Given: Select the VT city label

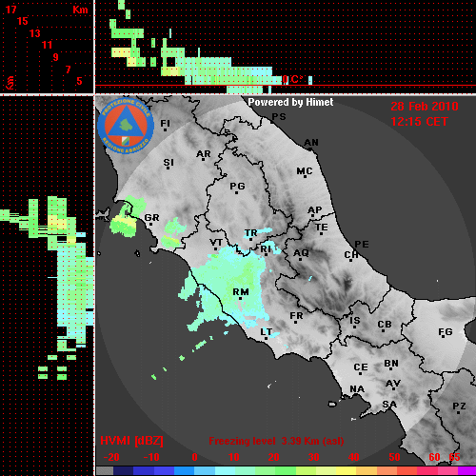Looking at the screenshot, I should pos(216,243).
